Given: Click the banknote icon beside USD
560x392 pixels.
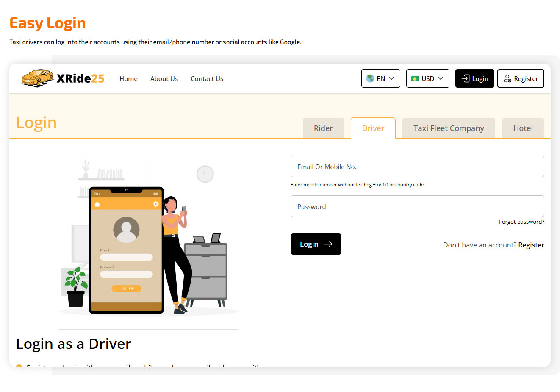Looking at the screenshot, I should pyautogui.click(x=415, y=78).
